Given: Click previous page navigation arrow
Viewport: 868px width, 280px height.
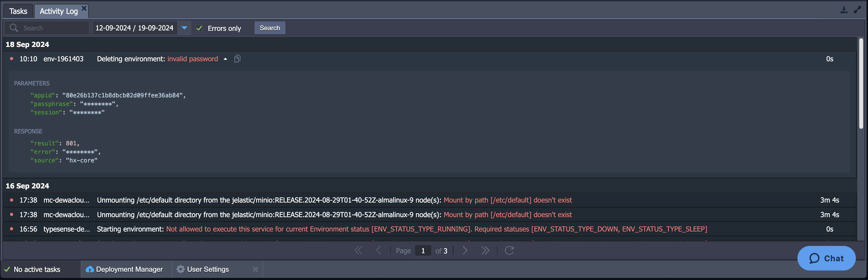Looking at the screenshot, I should [x=379, y=250].
